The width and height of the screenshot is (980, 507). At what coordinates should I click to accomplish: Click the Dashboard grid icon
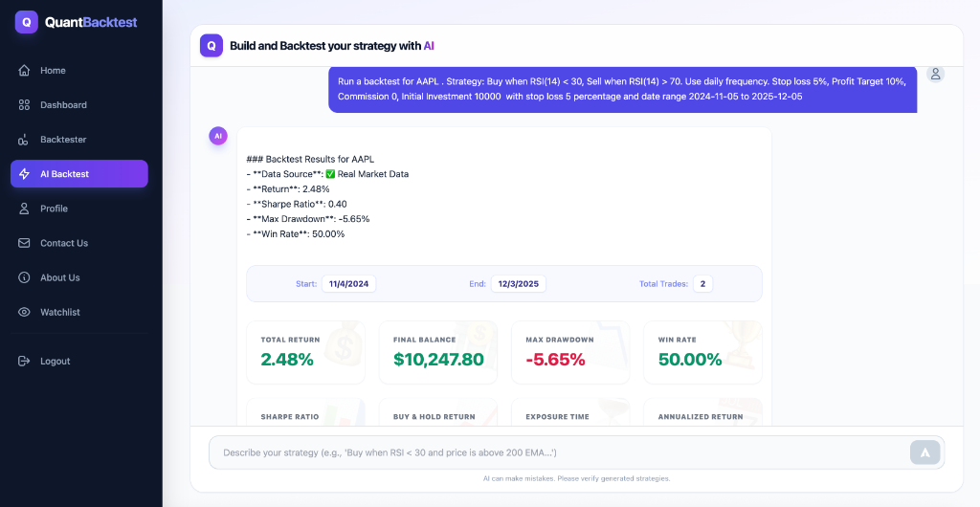click(24, 105)
